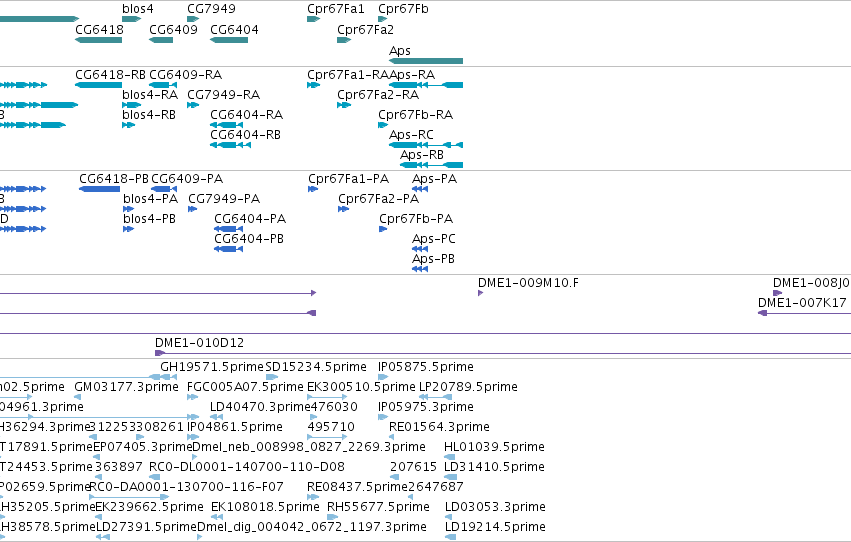Select EST EK300510.5prime
Viewport: 851px width, 542px height.
tap(361, 387)
